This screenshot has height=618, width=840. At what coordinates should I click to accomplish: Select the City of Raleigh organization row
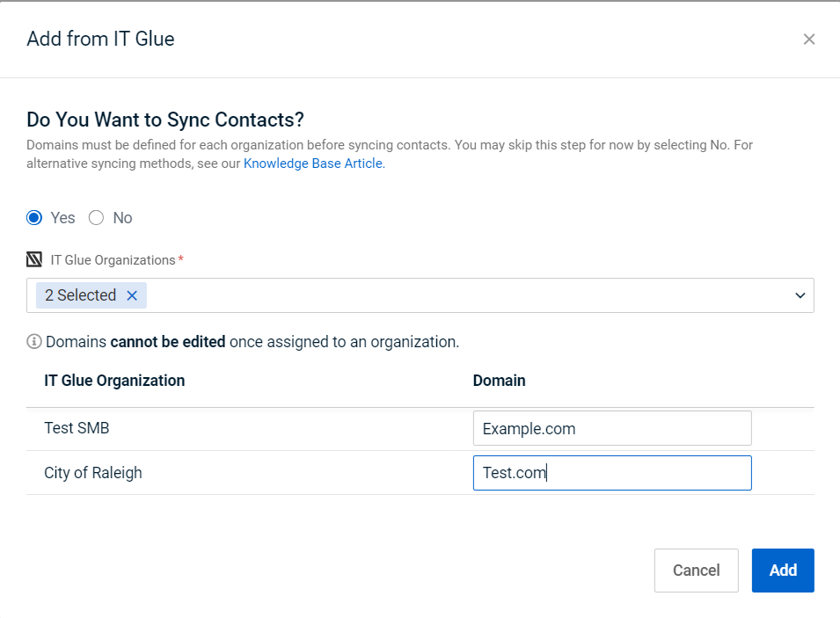pyautogui.click(x=420, y=473)
